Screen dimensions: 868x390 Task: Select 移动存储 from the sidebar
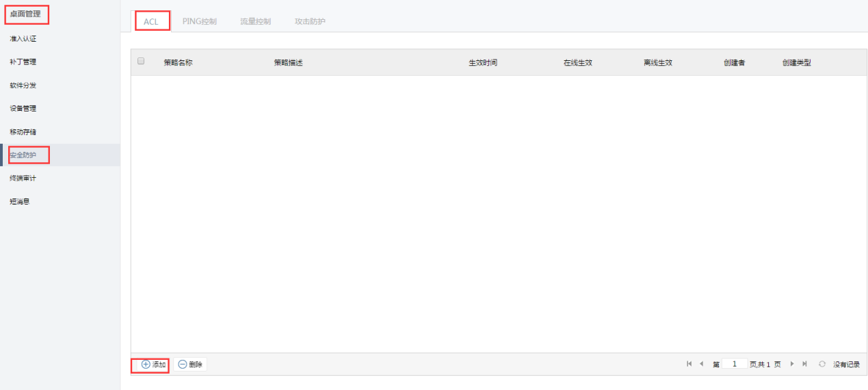[23, 132]
